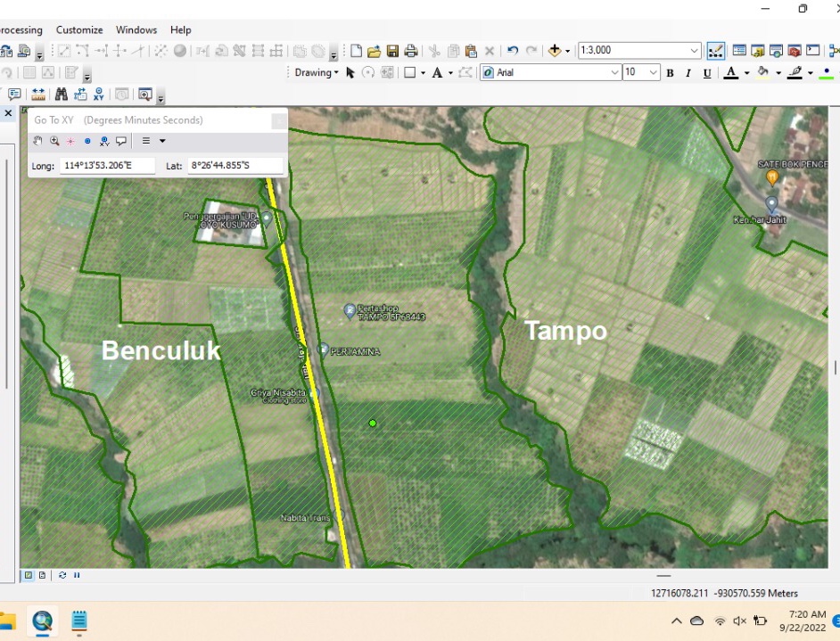Image resolution: width=840 pixels, height=641 pixels.
Task: Open the Python window icon
Action: point(812,51)
